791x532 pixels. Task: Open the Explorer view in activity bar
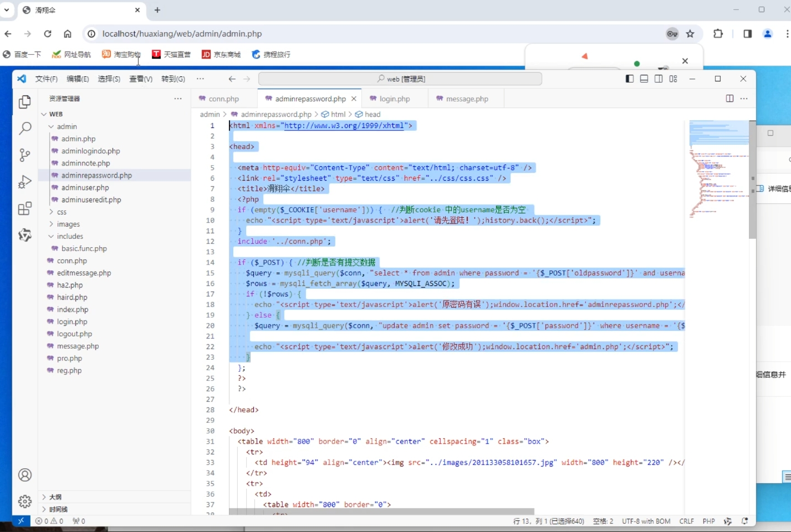[x=25, y=102]
